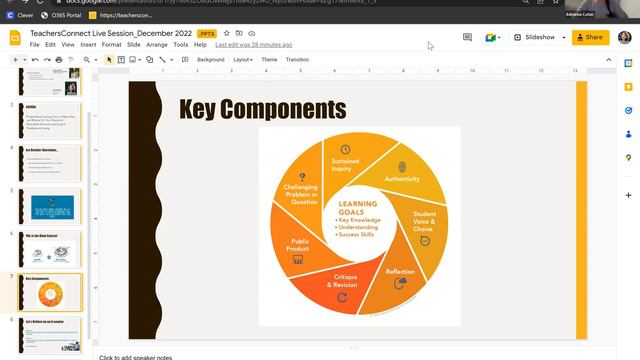Open Google Tasks side panel
This screenshot has width=640, height=360.
(x=629, y=111)
